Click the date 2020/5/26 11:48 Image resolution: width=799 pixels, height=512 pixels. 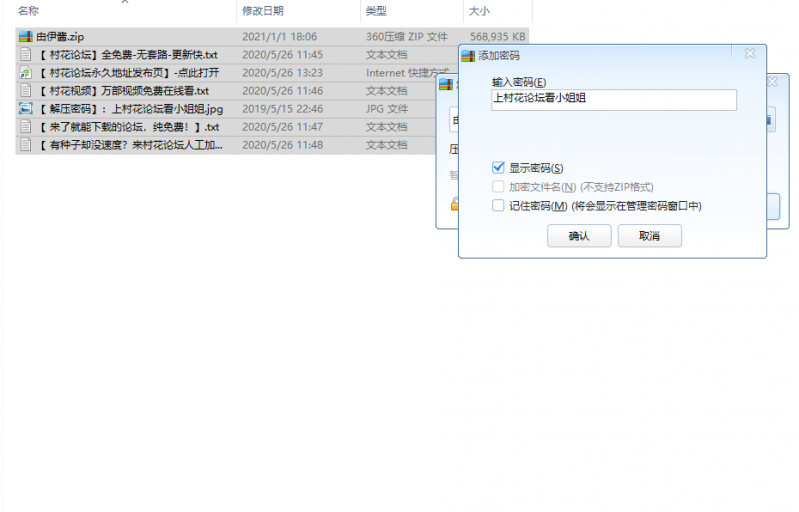point(282,145)
